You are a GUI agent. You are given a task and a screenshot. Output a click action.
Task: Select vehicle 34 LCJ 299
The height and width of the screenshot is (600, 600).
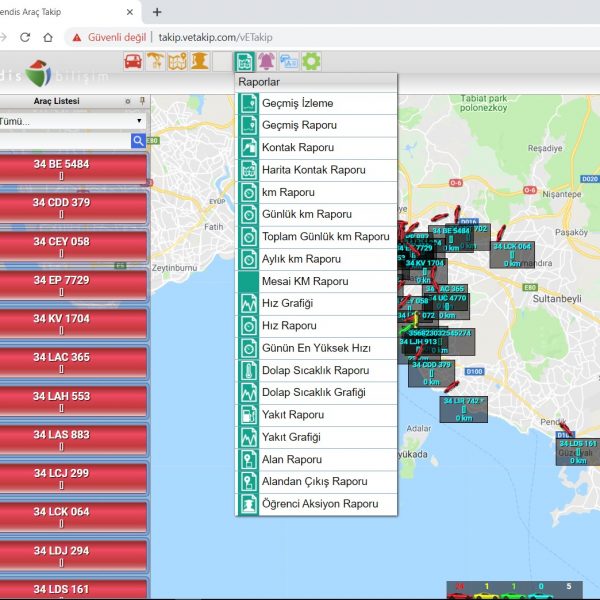pyautogui.click(x=73, y=478)
